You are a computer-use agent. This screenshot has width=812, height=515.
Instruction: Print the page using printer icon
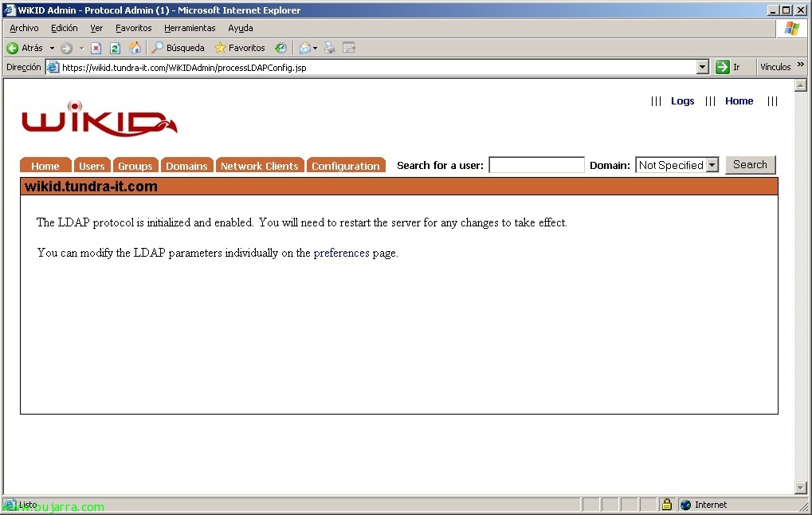(x=329, y=48)
